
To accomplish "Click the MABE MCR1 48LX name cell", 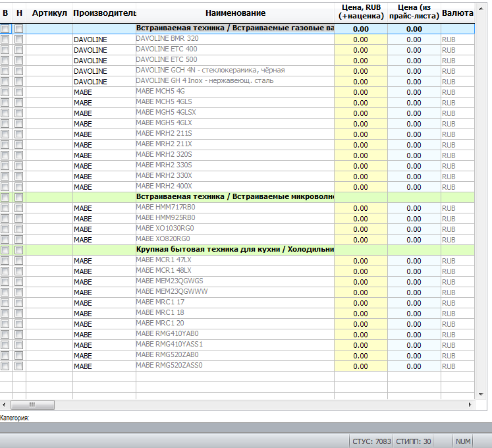I will point(235,271).
